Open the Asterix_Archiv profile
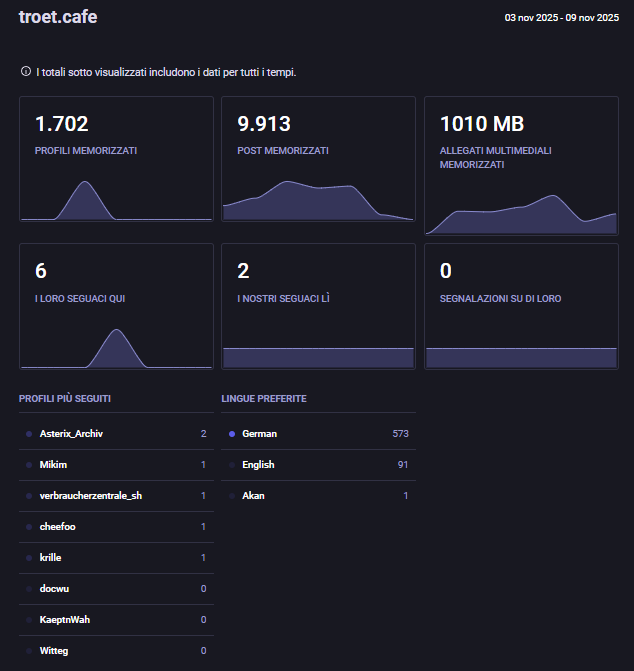 click(x=71, y=434)
